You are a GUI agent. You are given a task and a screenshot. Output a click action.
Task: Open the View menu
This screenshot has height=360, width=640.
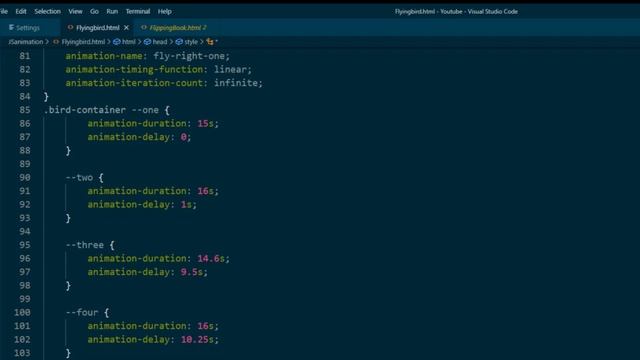click(x=75, y=11)
